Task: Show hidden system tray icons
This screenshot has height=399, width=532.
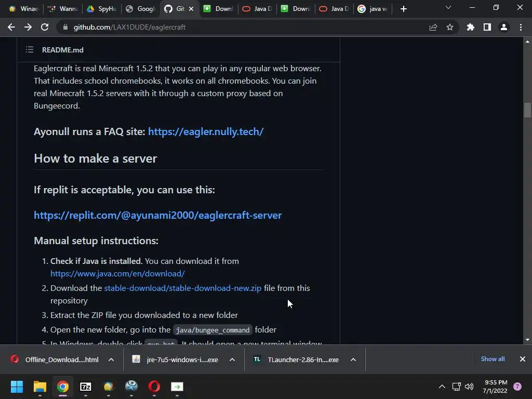Action: tap(442, 387)
